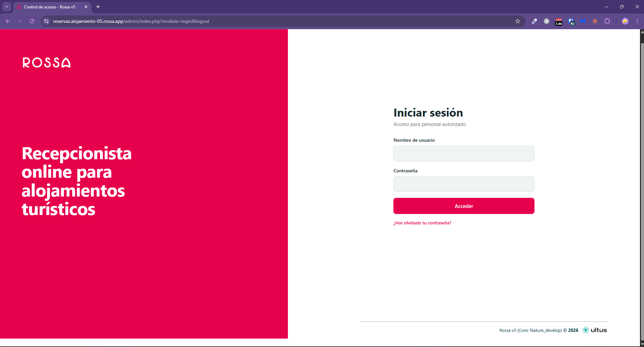The height and width of the screenshot is (347, 644).
Task: Open the extension with the 9+ badge
Action: coord(571,22)
